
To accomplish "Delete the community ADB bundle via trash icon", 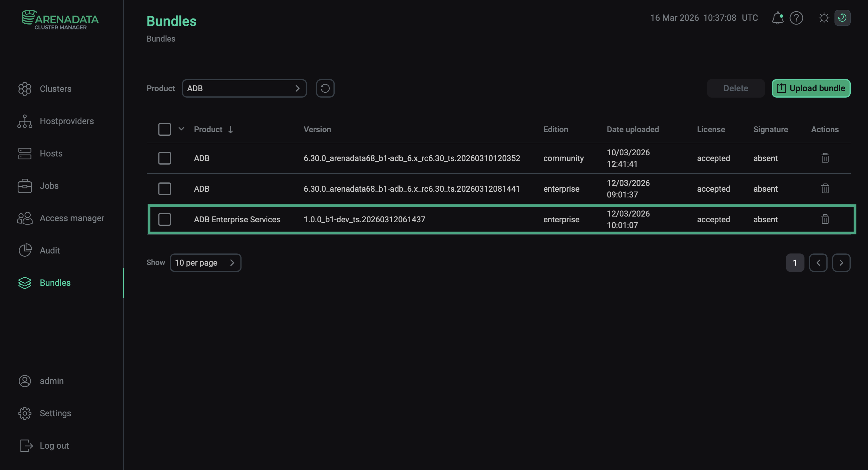I will coord(825,158).
